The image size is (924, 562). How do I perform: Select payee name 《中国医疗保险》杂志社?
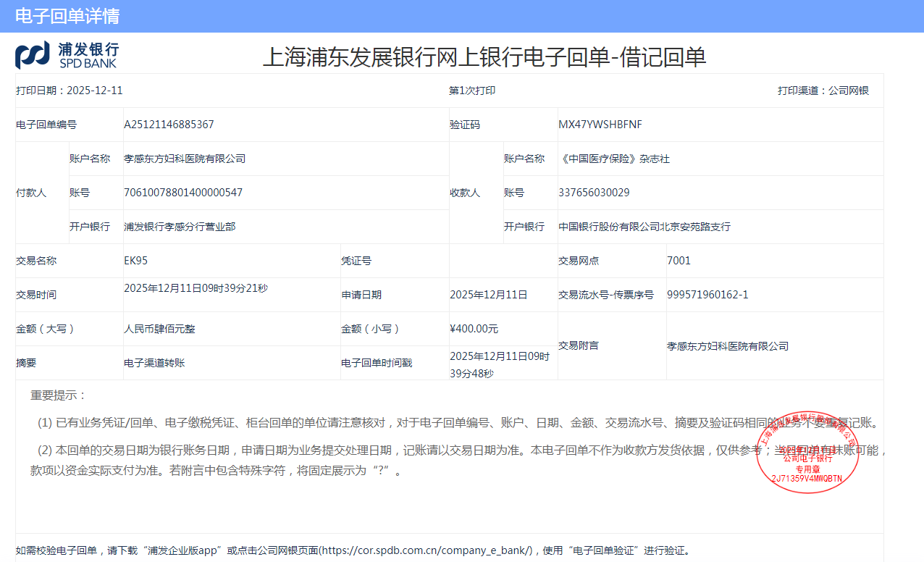[614, 159]
